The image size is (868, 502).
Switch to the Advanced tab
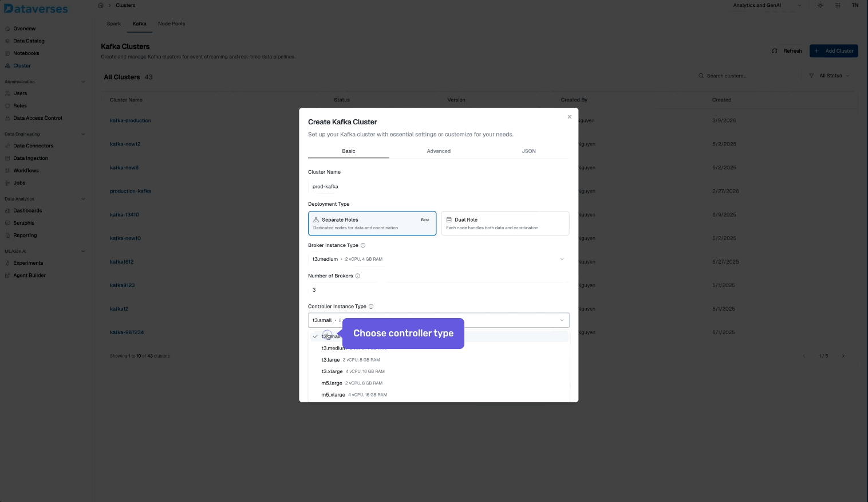click(x=439, y=151)
